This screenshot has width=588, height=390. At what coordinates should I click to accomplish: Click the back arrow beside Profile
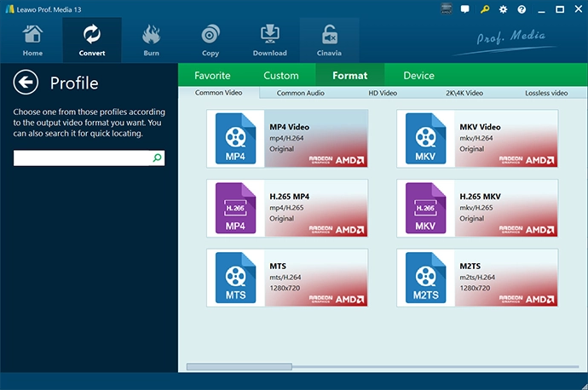point(26,83)
